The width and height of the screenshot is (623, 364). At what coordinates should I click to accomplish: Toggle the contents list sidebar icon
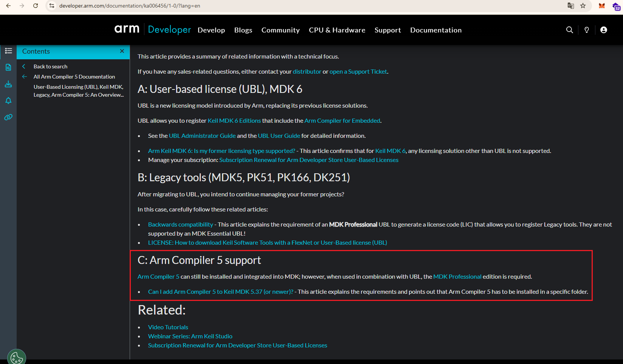pos(8,51)
